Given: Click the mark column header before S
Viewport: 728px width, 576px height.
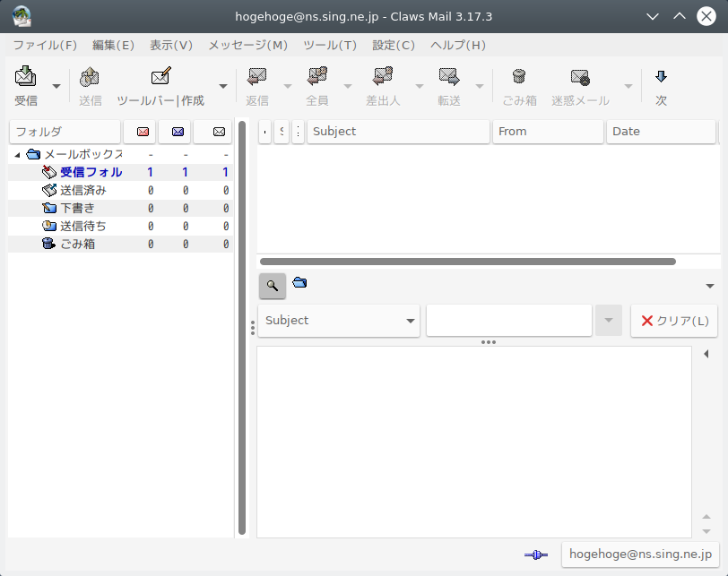Looking at the screenshot, I should pyautogui.click(x=264, y=132).
